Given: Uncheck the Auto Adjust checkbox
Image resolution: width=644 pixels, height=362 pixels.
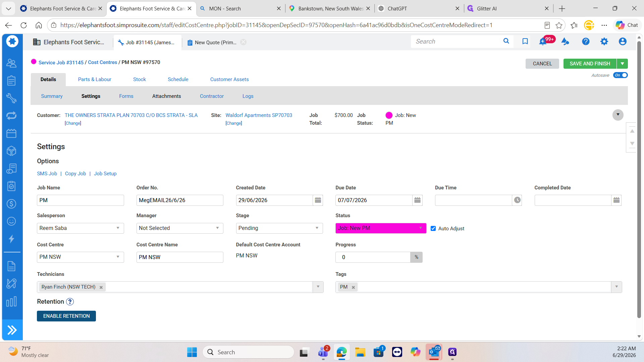Looking at the screenshot, I should [x=433, y=228].
